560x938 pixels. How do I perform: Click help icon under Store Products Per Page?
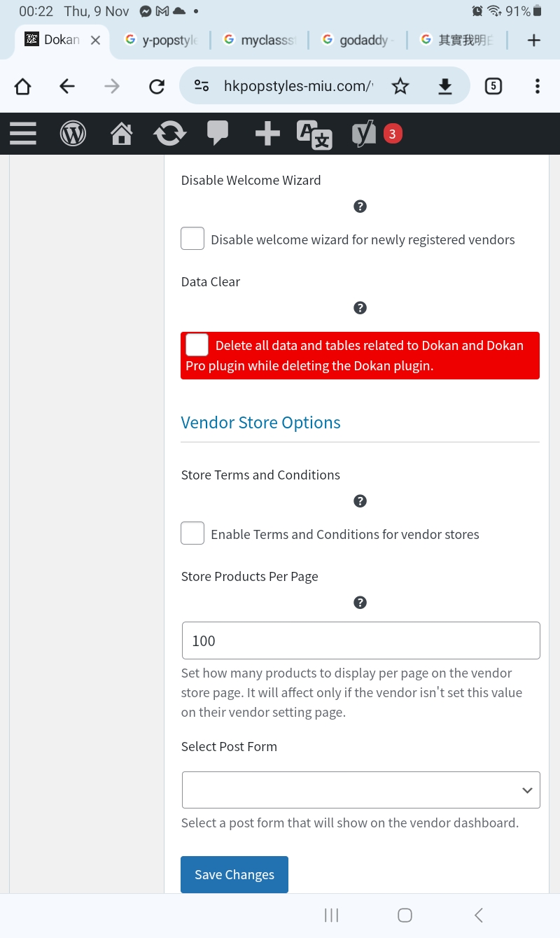(x=360, y=603)
